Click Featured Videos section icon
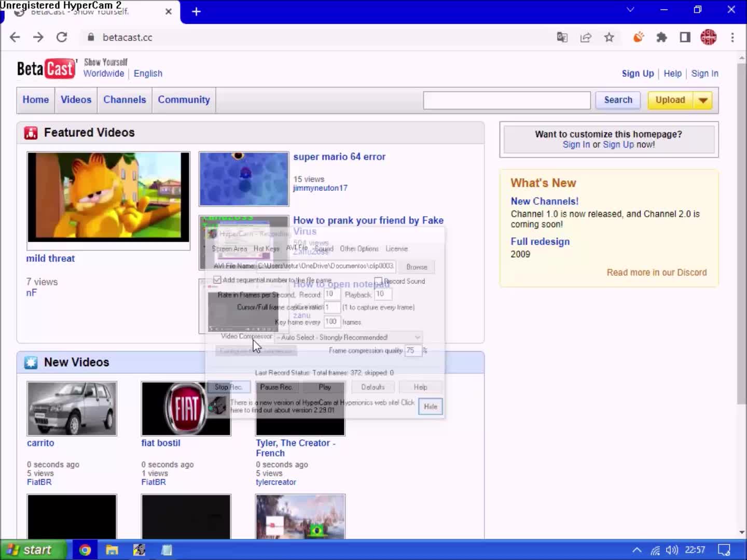The height and width of the screenshot is (560, 747). tap(31, 133)
